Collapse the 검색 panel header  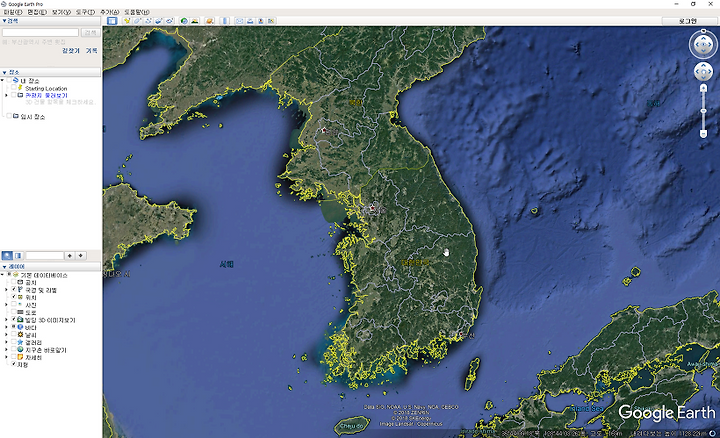coord(51,21)
